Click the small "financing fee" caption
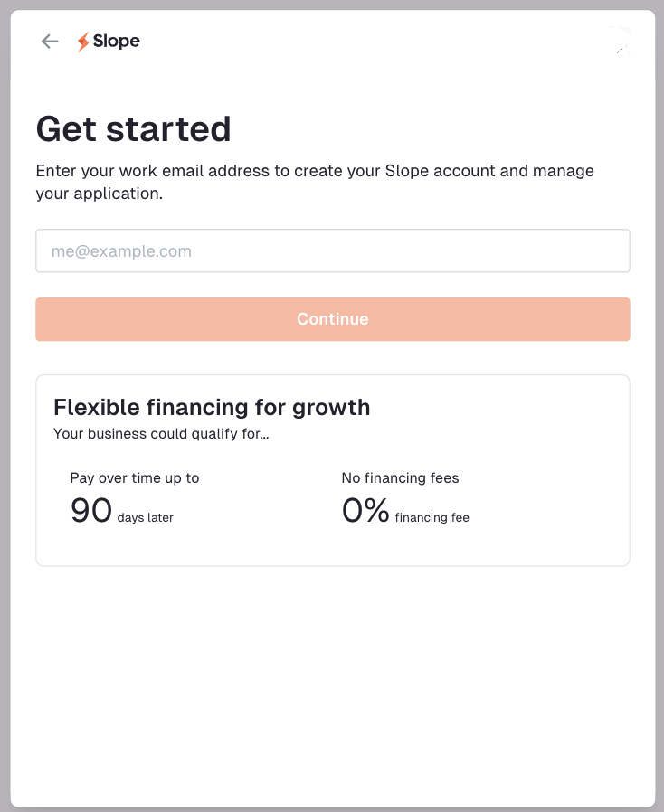664x812 pixels. tap(432, 518)
